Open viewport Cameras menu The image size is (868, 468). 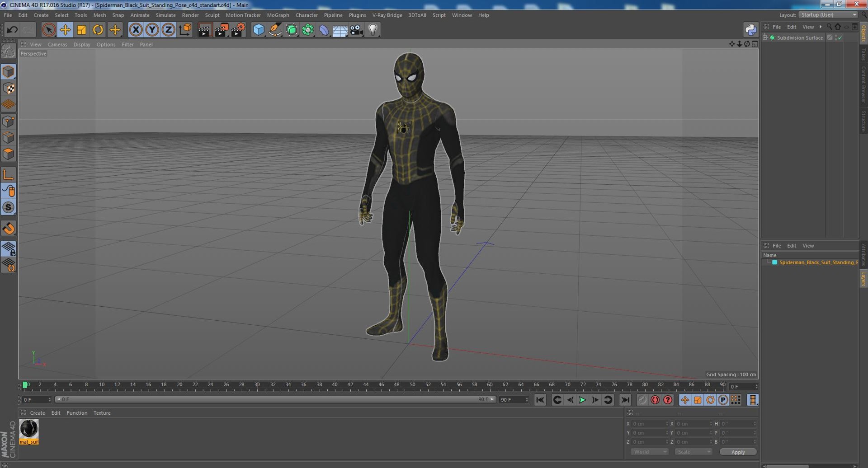point(57,44)
